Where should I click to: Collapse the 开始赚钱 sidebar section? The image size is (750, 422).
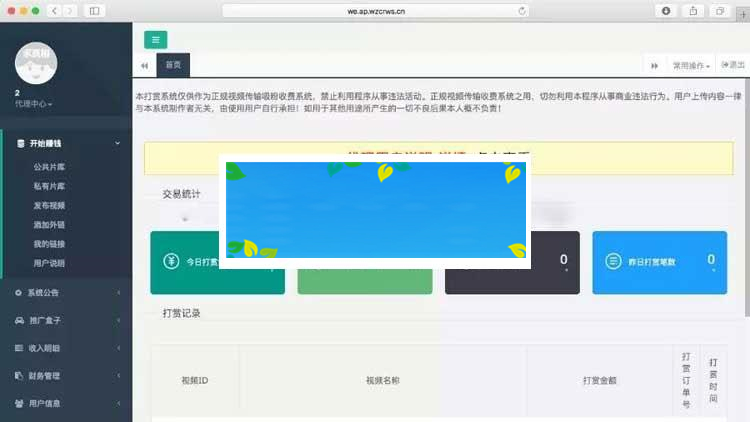click(117, 144)
